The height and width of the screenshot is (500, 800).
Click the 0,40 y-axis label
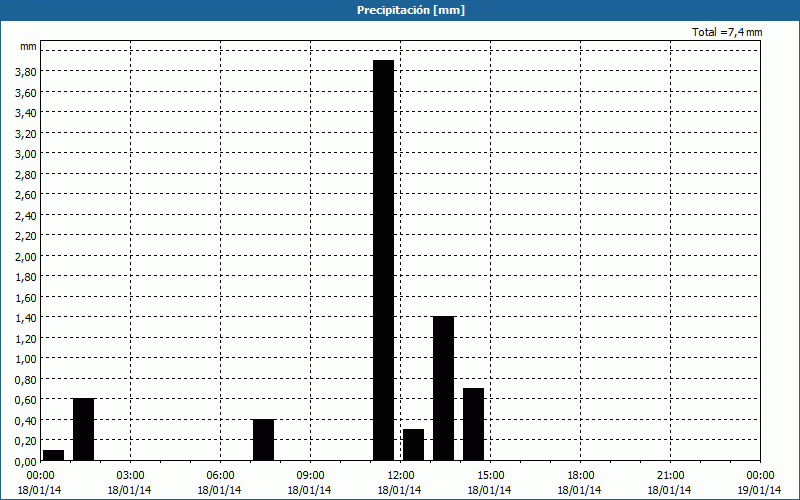pyautogui.click(x=26, y=420)
